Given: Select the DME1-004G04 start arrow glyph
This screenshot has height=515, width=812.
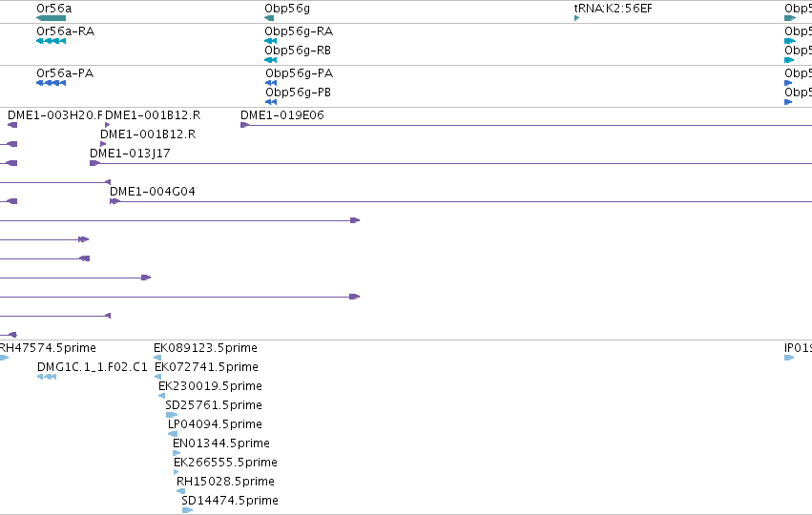Looking at the screenshot, I should pyautogui.click(x=115, y=201).
